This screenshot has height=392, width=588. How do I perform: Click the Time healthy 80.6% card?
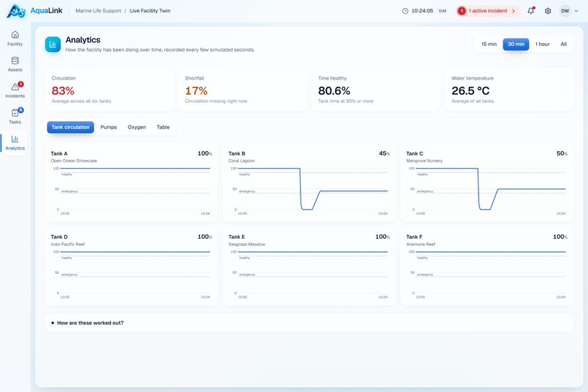[x=376, y=90]
